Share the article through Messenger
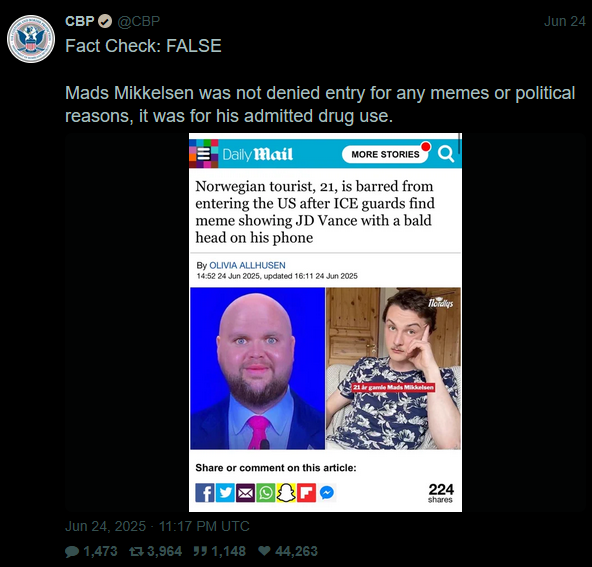This screenshot has height=567, width=592. point(327,493)
